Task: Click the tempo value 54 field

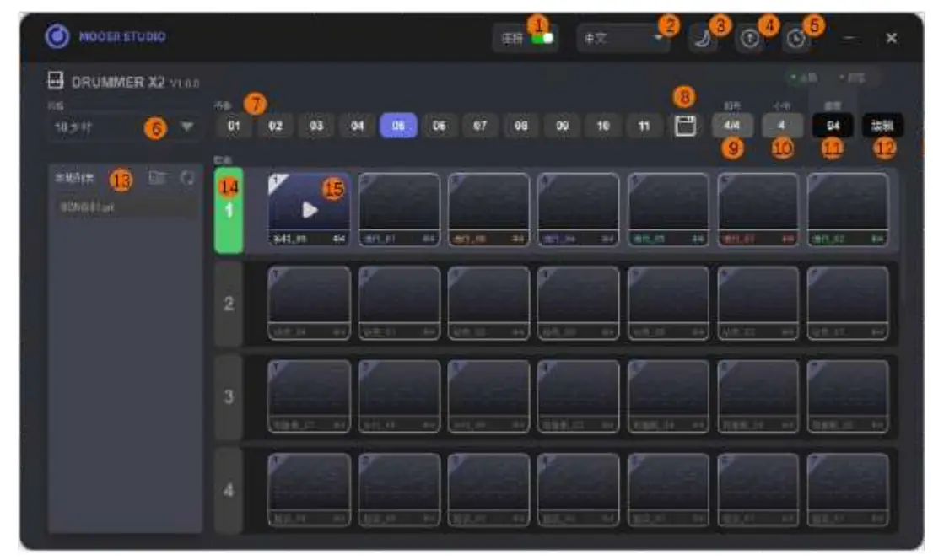Action: click(x=832, y=124)
